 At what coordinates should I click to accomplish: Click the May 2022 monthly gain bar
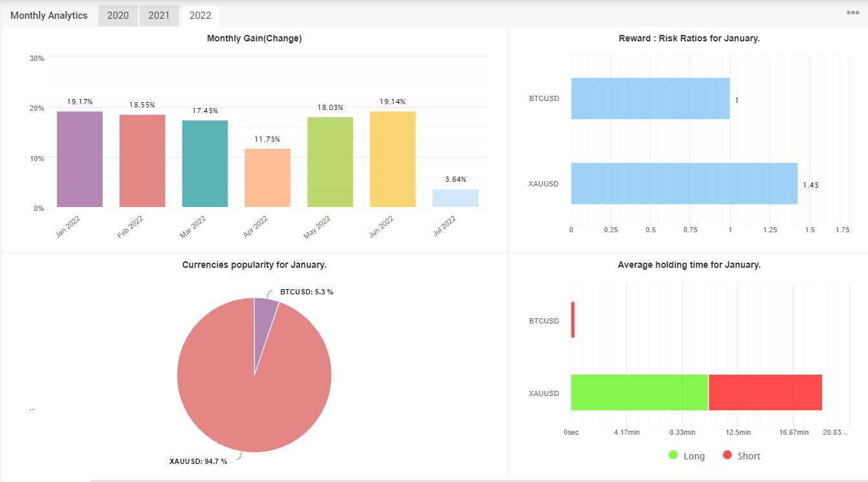(330, 162)
